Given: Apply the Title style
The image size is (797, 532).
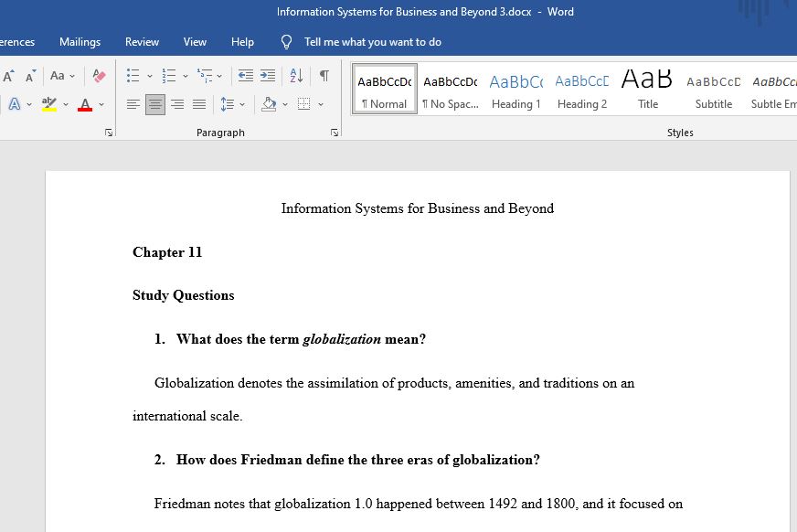Looking at the screenshot, I should coord(647,89).
